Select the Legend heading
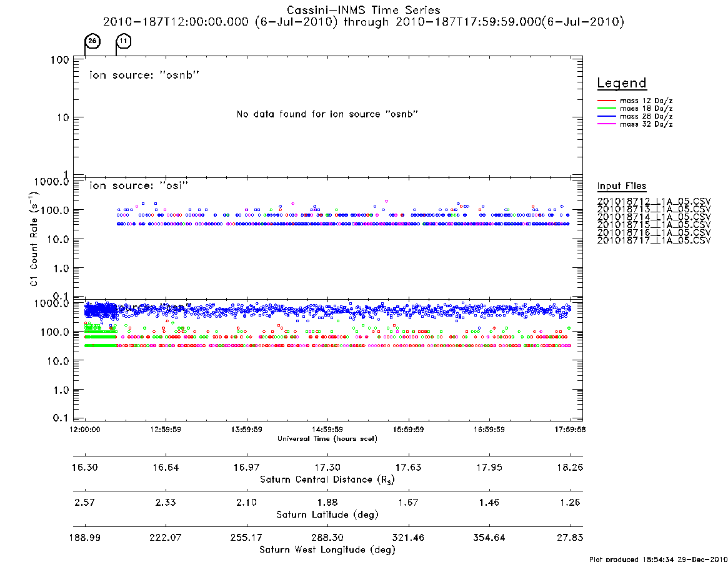Image resolution: width=728 pixels, height=562 pixels. click(622, 83)
